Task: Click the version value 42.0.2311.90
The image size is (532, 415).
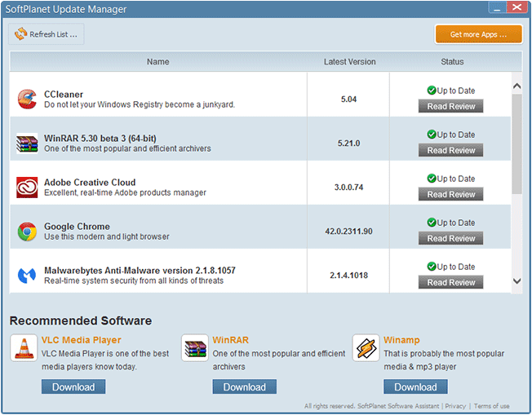Action: pos(348,232)
